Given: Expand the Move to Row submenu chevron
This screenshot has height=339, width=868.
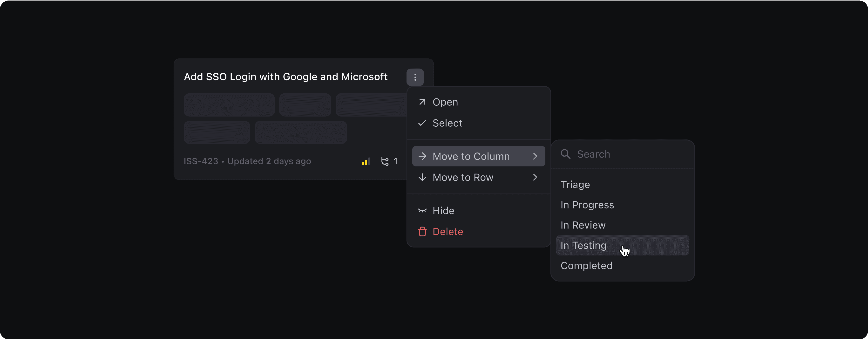Looking at the screenshot, I should point(535,177).
